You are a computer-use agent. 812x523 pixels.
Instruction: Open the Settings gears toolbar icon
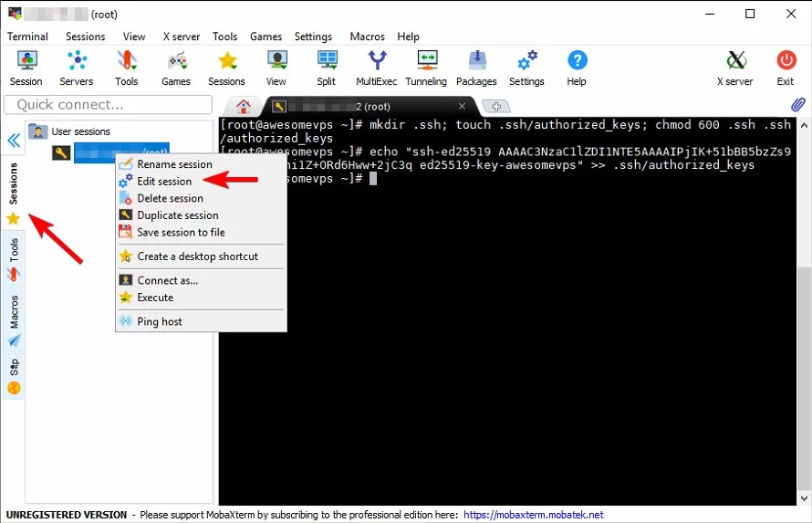click(526, 68)
